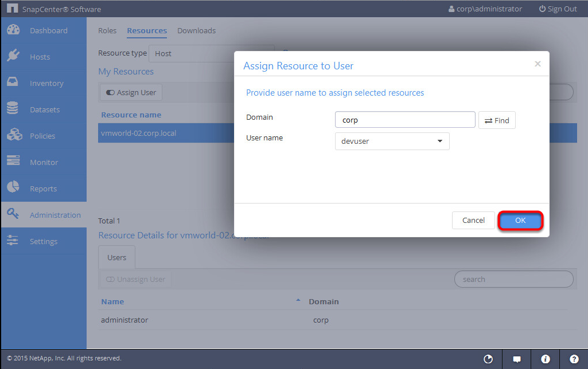Open Policies in the sidebar
Image resolution: width=588 pixels, height=369 pixels.
coord(44,136)
